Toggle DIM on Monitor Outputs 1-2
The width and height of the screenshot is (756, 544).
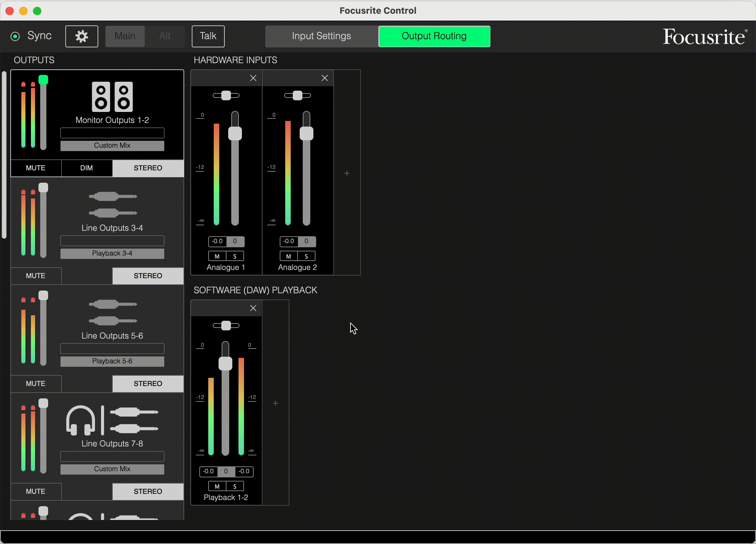pos(87,168)
